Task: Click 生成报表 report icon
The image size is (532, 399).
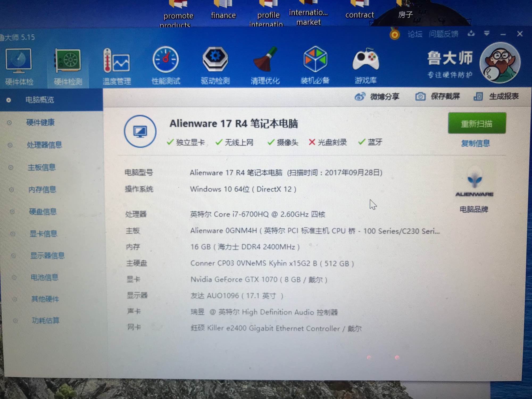Action: pos(478,96)
